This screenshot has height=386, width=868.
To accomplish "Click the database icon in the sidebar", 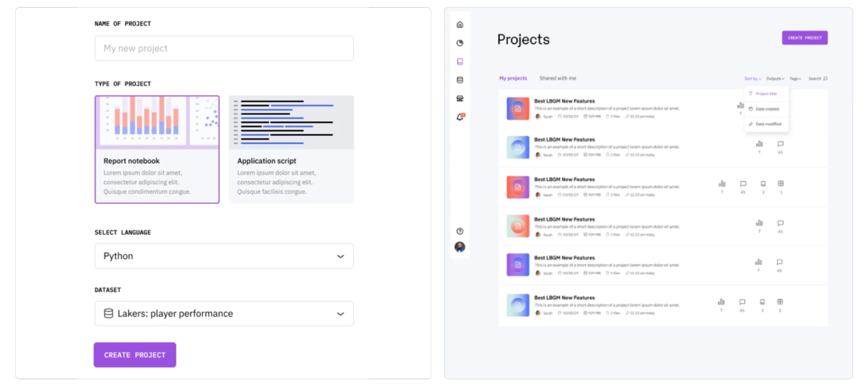I will click(x=460, y=80).
